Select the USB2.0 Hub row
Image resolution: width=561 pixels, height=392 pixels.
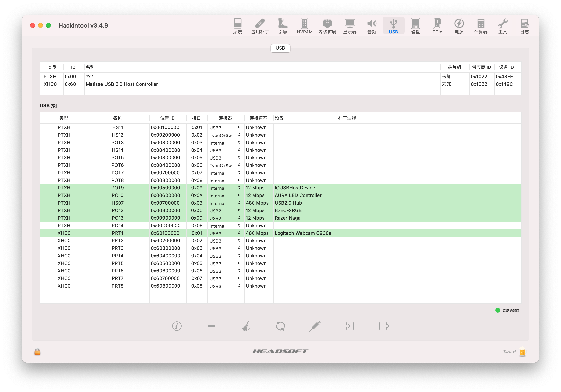280,203
